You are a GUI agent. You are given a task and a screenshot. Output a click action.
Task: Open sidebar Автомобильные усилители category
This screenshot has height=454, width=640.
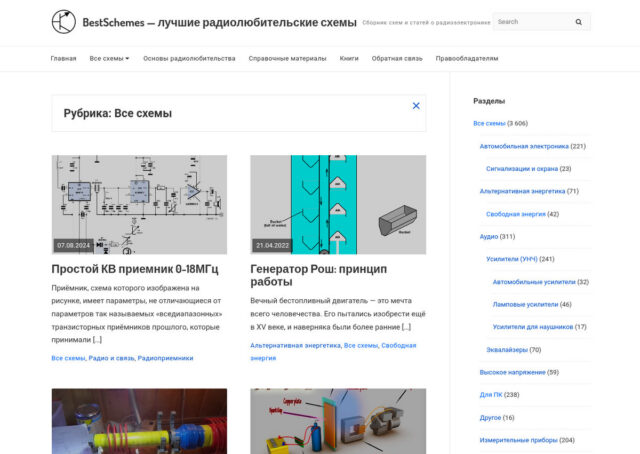click(534, 282)
